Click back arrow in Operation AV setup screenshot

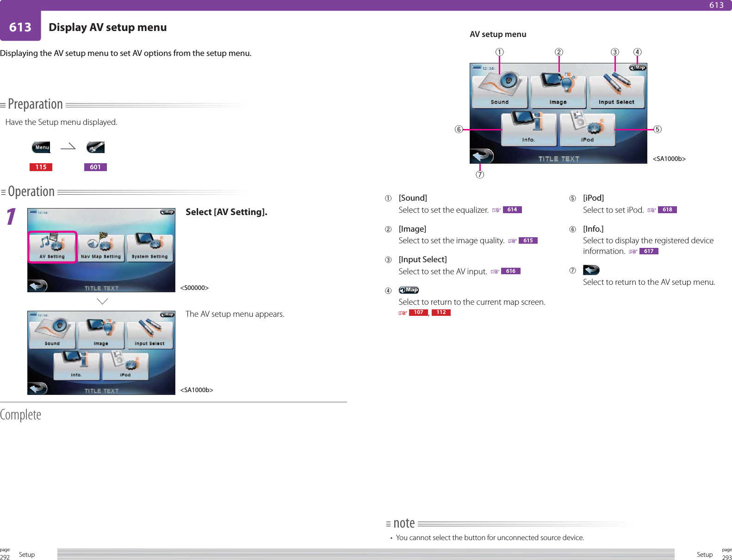[37, 388]
